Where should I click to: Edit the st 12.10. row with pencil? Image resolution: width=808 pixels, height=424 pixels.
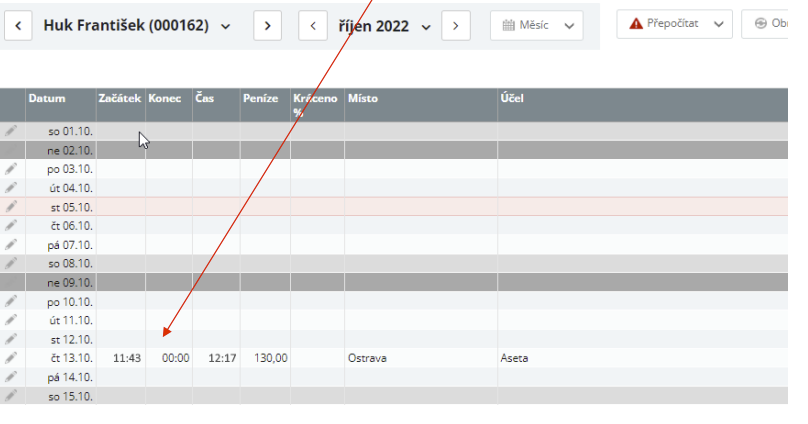point(11,339)
